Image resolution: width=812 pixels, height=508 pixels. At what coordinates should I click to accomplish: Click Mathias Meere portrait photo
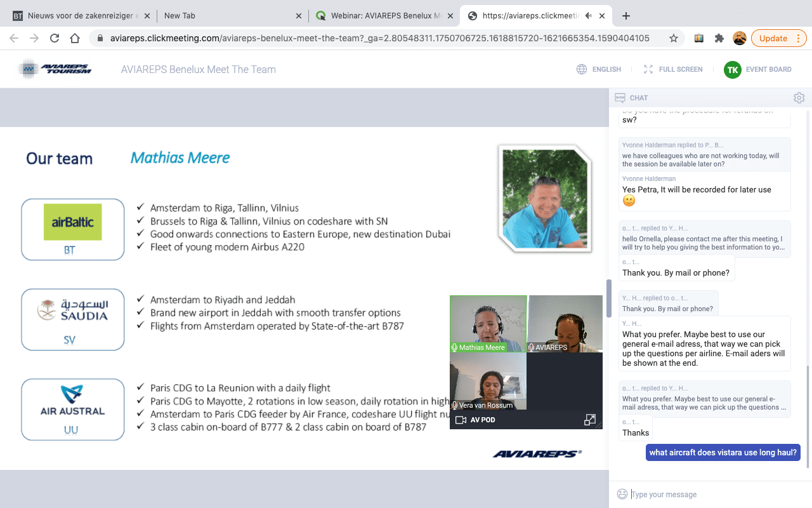point(546,198)
